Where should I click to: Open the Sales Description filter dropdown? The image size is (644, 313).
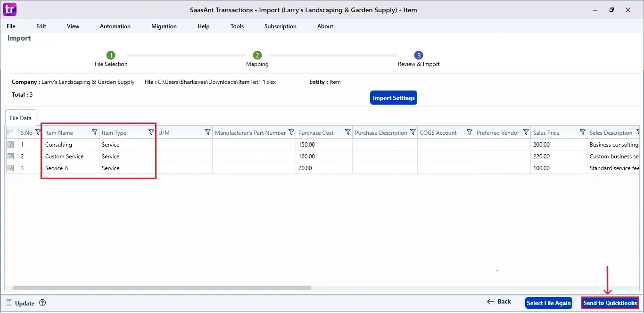(639, 132)
